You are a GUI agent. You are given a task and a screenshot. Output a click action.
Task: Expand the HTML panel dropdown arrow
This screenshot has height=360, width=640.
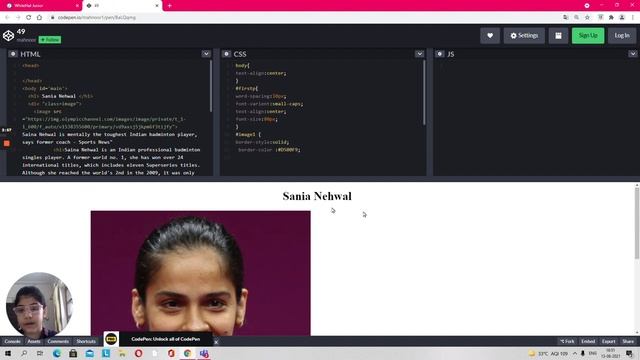[206, 54]
